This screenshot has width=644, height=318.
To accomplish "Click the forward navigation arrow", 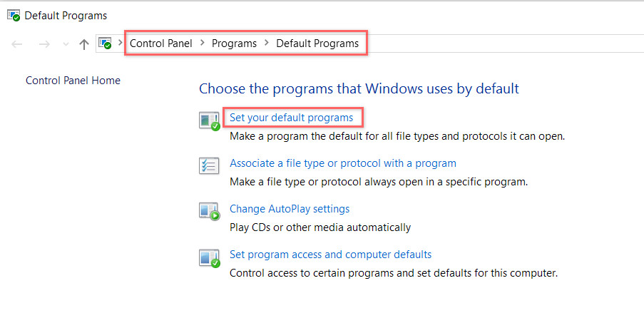I will [44, 44].
